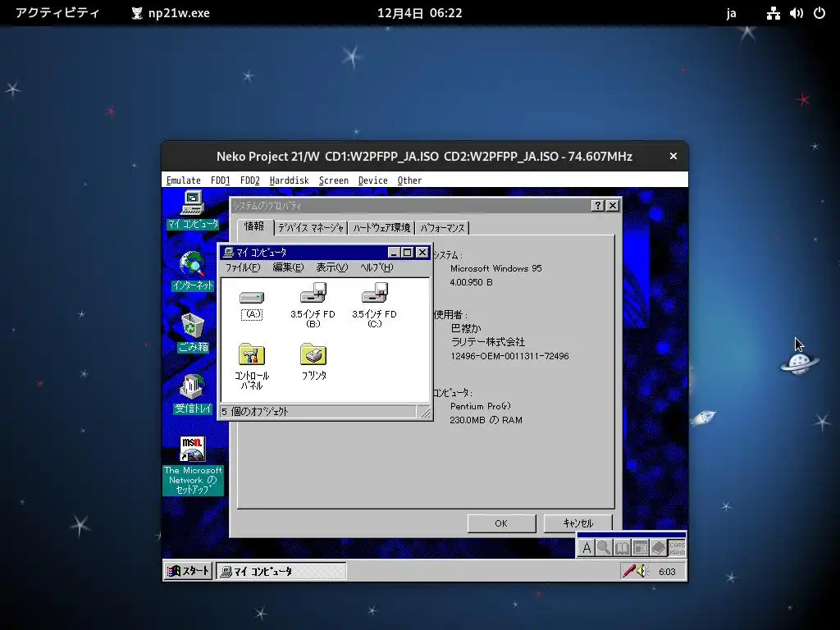Open the 表示(V) menu
This screenshot has width=840, height=630.
pyautogui.click(x=331, y=267)
